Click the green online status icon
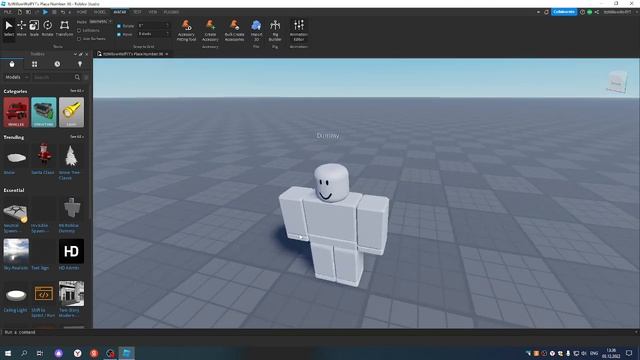640x360 pixels. 589,12
